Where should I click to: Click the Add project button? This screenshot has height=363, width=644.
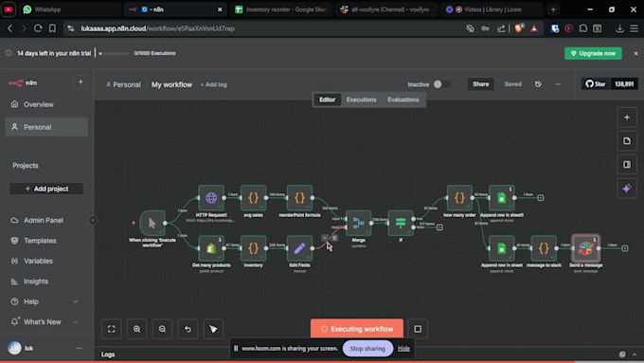click(46, 189)
